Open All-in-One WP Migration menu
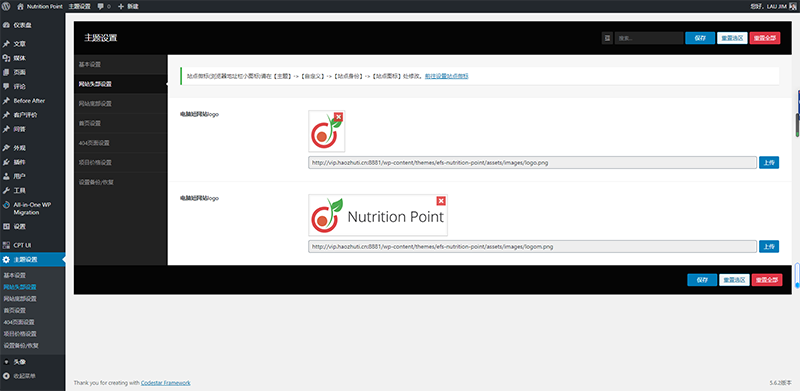The height and width of the screenshot is (391, 800). pos(33,208)
